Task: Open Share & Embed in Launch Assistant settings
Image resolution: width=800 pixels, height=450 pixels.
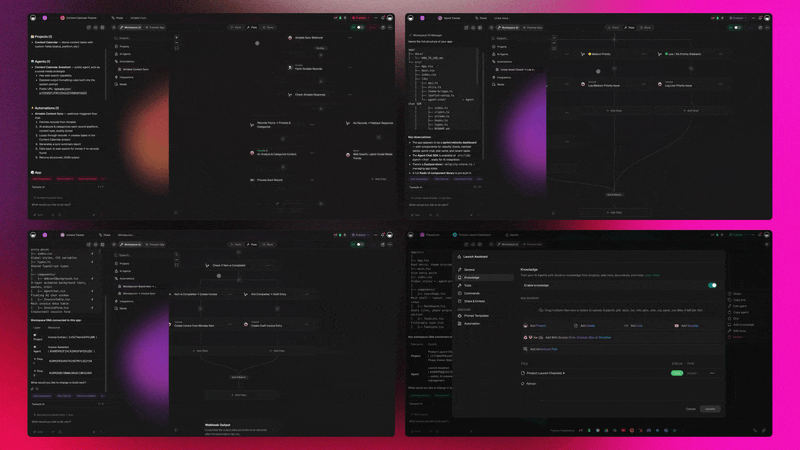Action: [474, 301]
